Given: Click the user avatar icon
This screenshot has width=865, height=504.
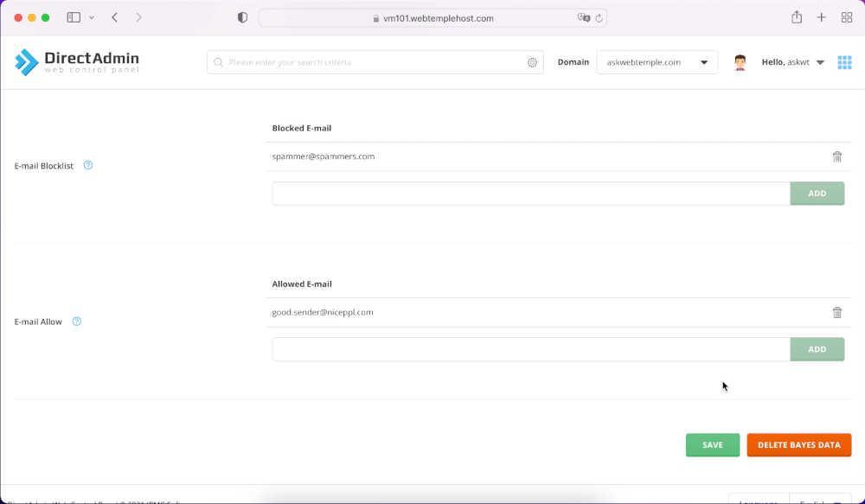Looking at the screenshot, I should [740, 62].
